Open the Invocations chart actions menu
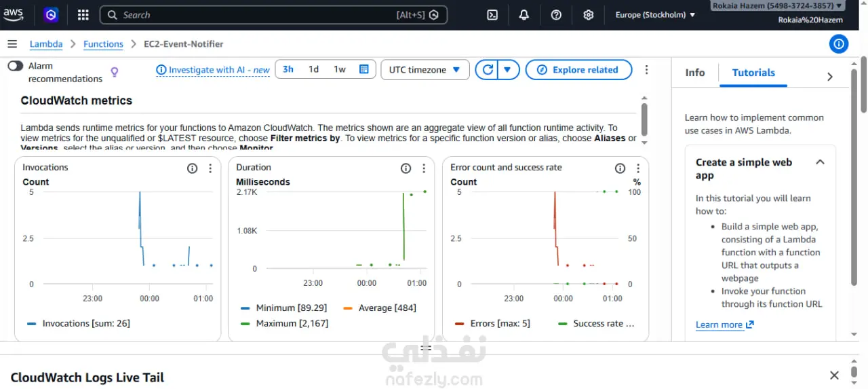Viewport: 868px width, 389px height. (x=210, y=168)
